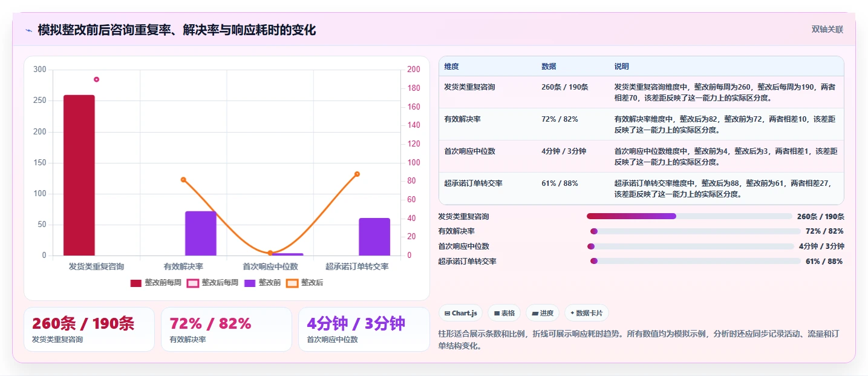Select the 超承诺订单转交率 table row name
Image resolution: width=868 pixels, height=376 pixels.
pyautogui.click(x=473, y=183)
